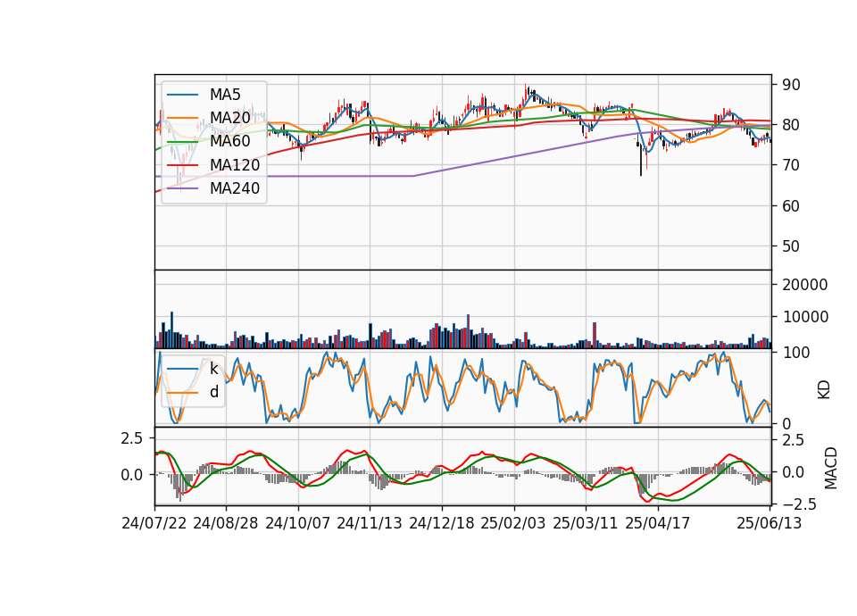This screenshot has height=616, width=857.
Task: Click the MA60 legend label
Action: [x=229, y=141]
